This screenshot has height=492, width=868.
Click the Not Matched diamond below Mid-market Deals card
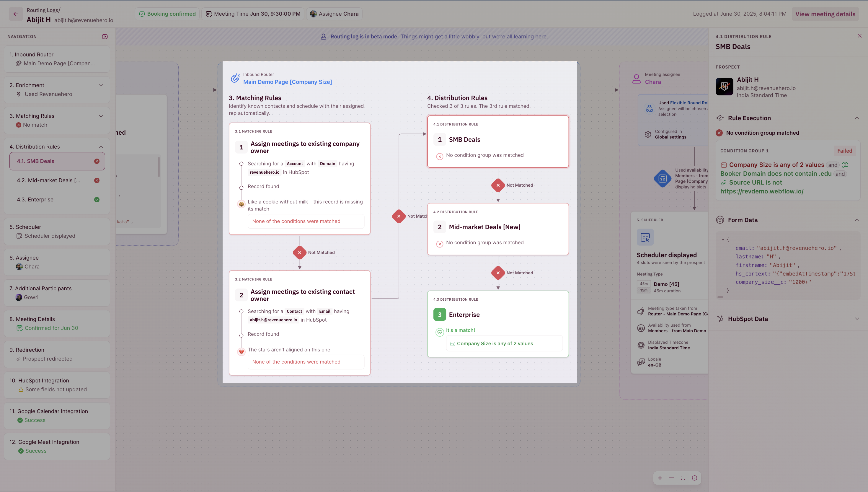498,273
